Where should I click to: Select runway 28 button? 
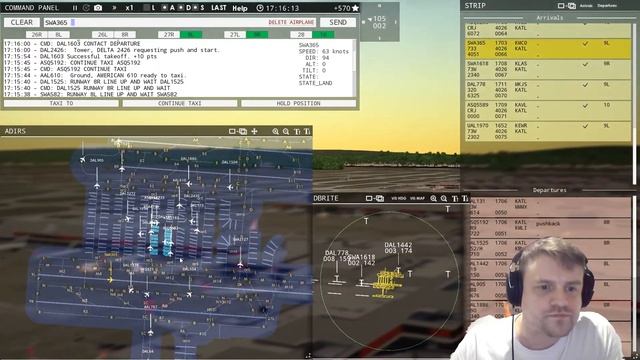(x=301, y=35)
